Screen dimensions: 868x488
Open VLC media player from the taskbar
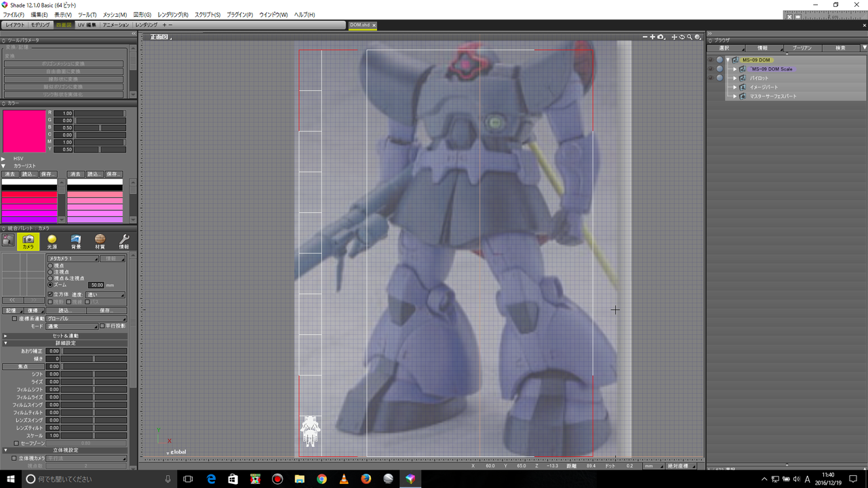click(x=344, y=479)
